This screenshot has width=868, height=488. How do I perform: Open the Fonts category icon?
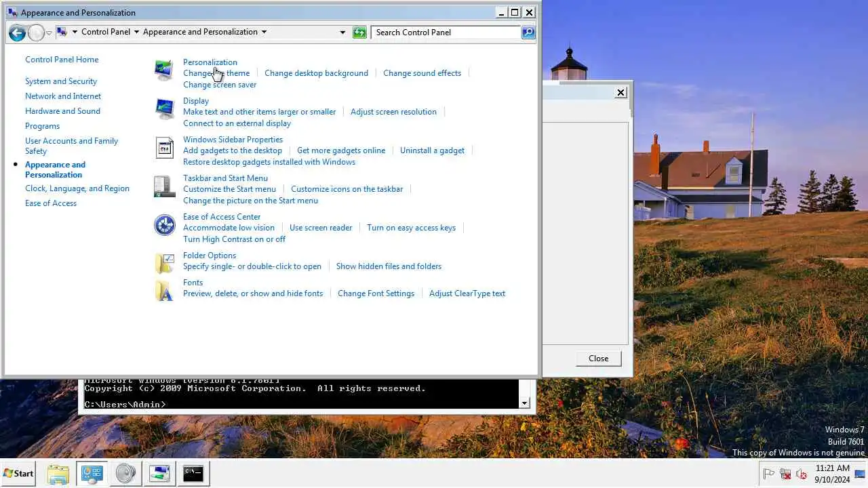(x=164, y=290)
